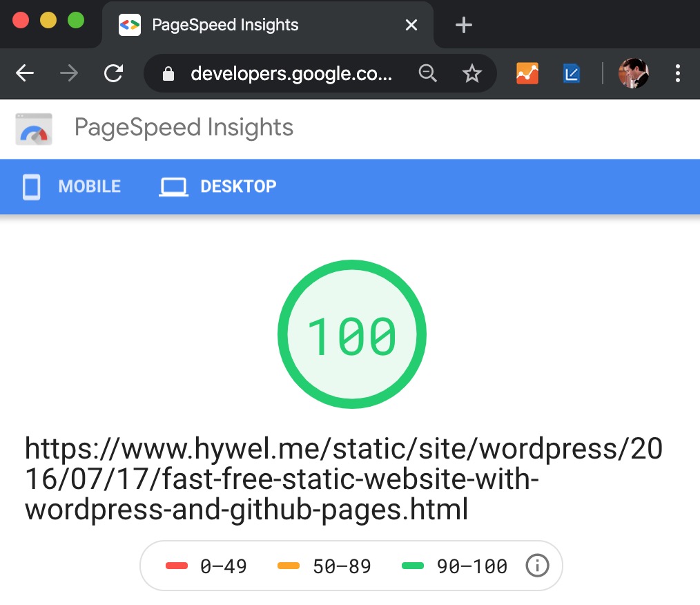Click the green 100 score gauge
Screen dimensions: 700x605
352,334
